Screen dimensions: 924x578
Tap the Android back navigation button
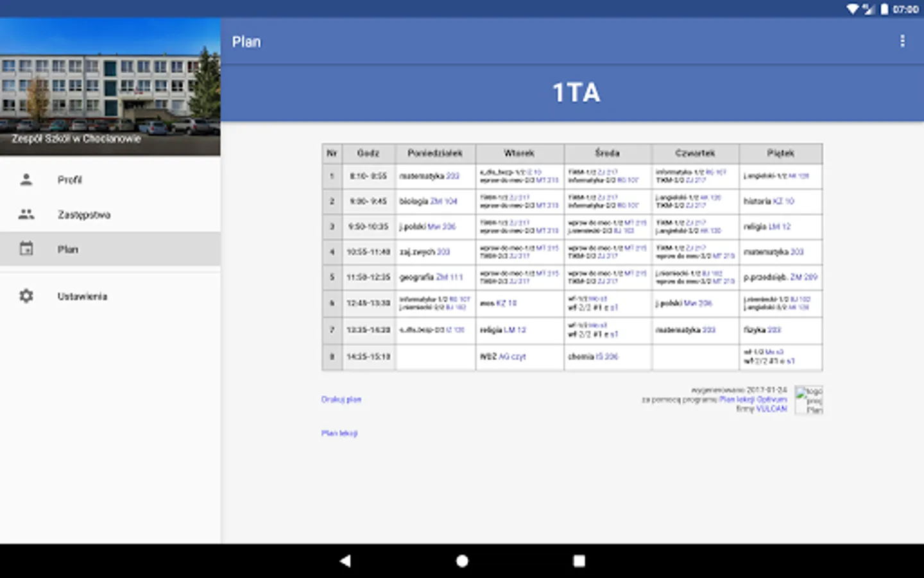pos(345,561)
